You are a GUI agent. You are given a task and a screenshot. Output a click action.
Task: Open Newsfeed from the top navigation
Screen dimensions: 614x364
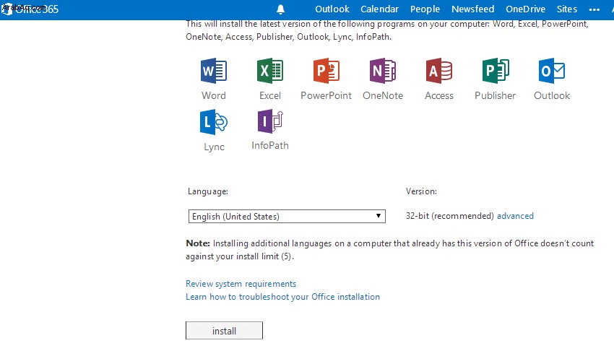tap(472, 9)
